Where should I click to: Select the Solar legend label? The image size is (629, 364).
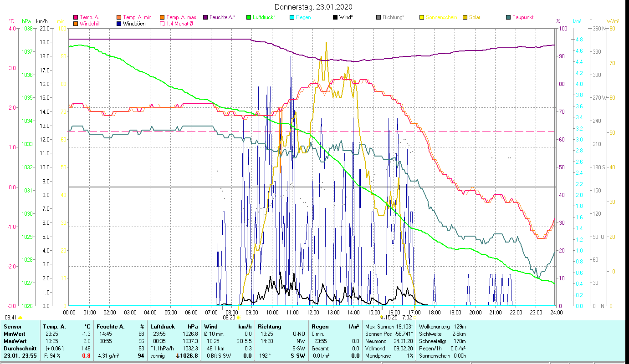(475, 17)
